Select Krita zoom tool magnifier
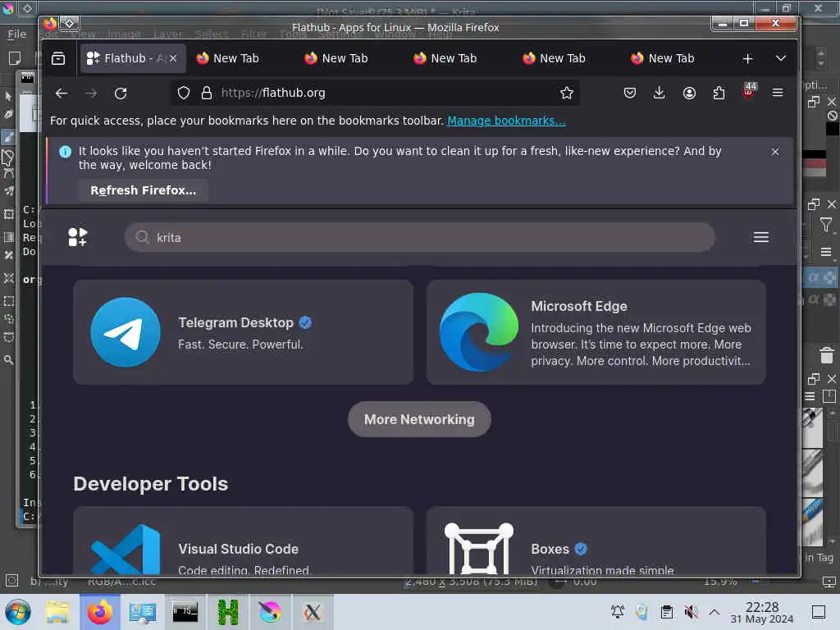This screenshot has width=840, height=630. pyautogui.click(x=8, y=360)
